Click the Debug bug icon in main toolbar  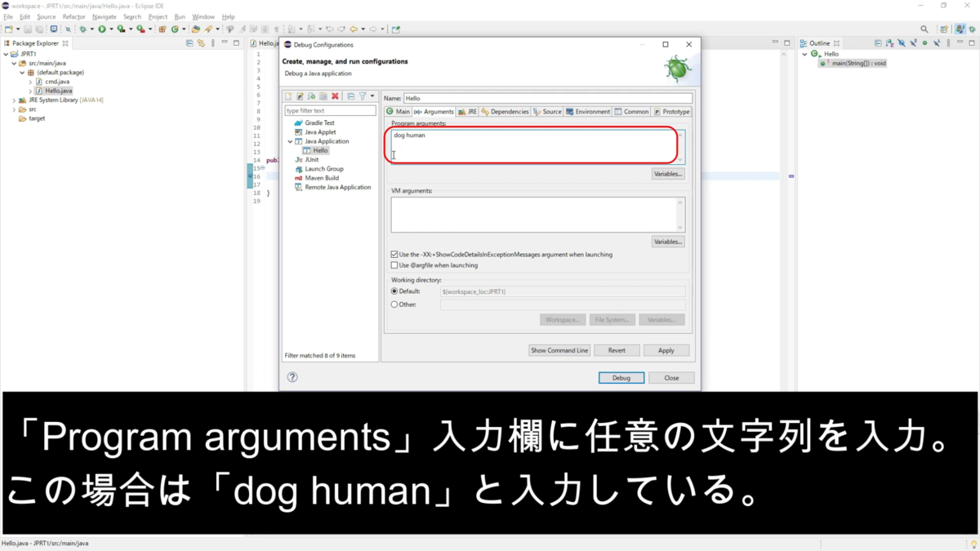[82, 29]
